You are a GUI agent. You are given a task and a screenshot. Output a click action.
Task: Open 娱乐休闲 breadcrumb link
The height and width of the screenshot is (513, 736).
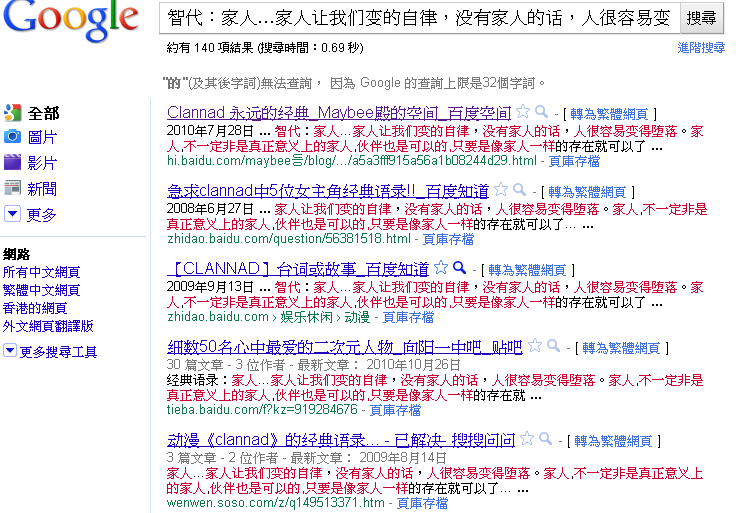coord(307,317)
